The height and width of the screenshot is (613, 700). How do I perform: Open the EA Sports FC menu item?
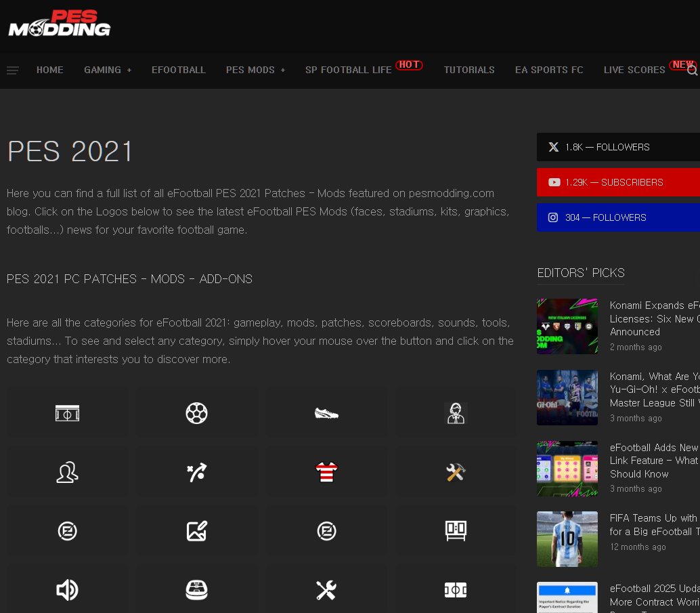point(549,70)
